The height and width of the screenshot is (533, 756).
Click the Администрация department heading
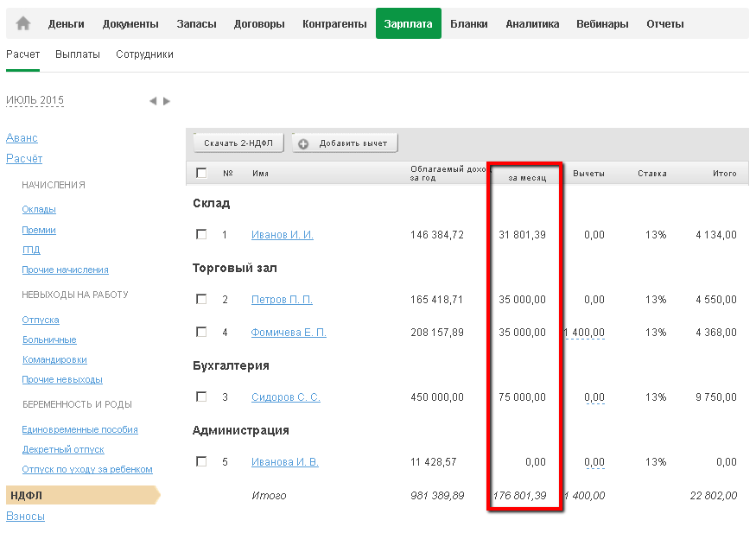[x=240, y=430]
